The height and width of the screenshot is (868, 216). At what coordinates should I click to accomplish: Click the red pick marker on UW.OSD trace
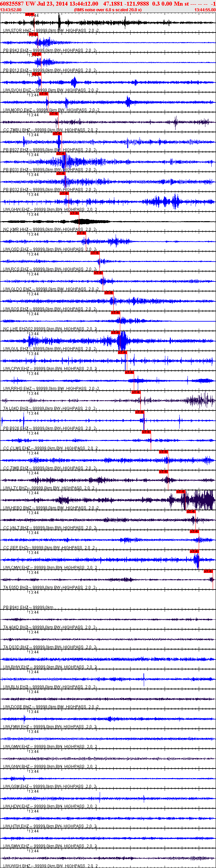81,233
